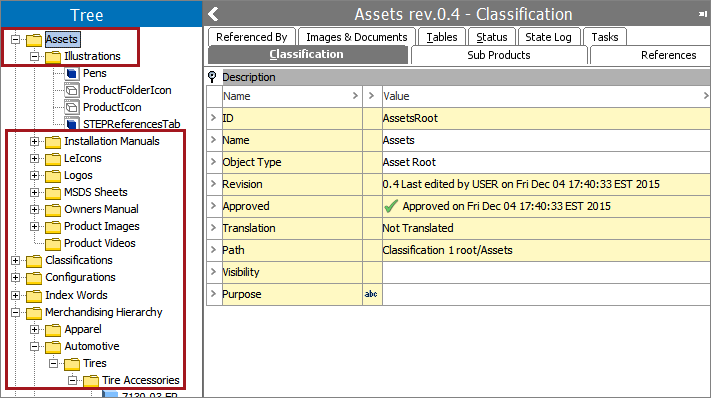
Task: Expand the MSDS Sheets node
Action: pos(34,192)
